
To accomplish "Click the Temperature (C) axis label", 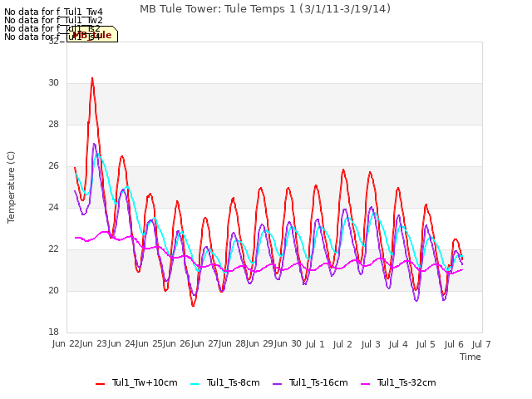I will 11,187.
